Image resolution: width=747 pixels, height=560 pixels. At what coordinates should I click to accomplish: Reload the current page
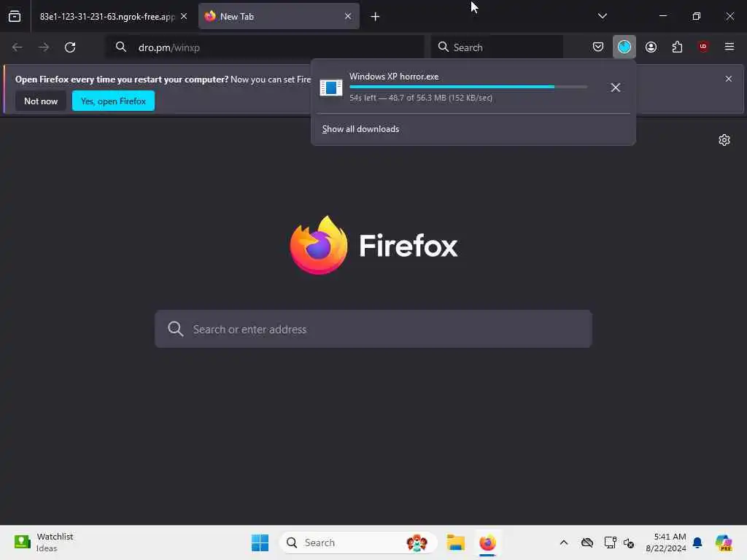tap(70, 47)
